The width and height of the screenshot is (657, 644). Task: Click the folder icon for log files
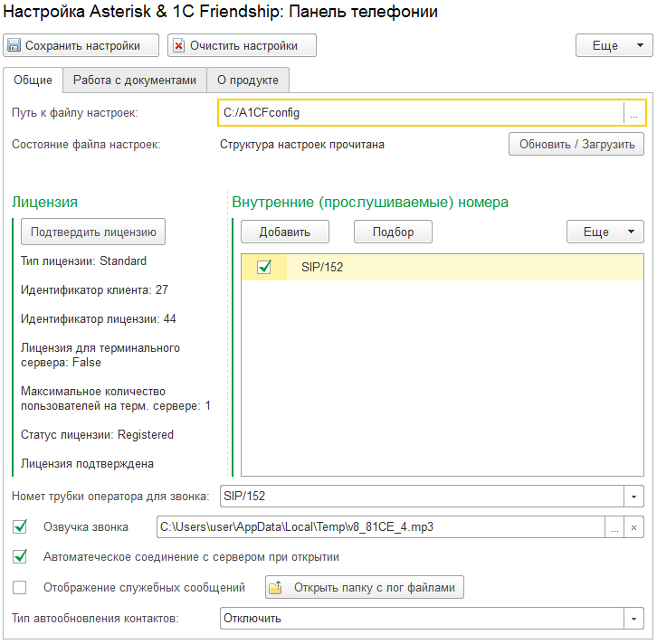tap(276, 588)
